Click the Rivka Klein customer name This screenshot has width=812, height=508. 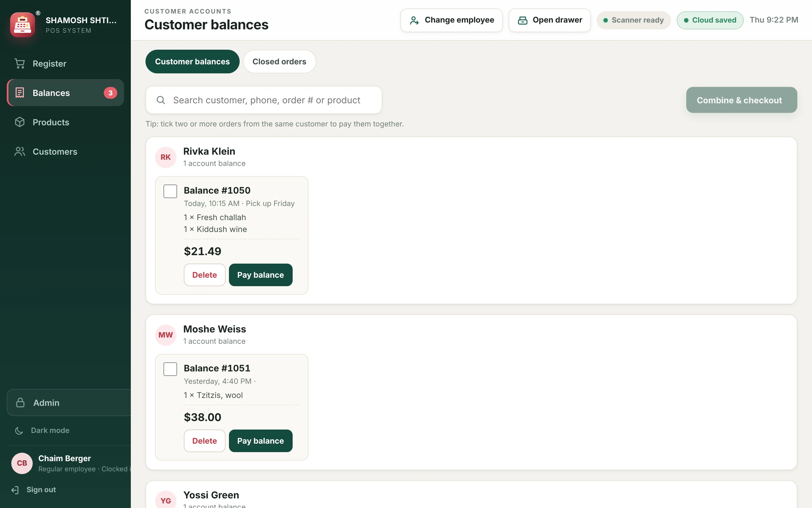[209, 151]
